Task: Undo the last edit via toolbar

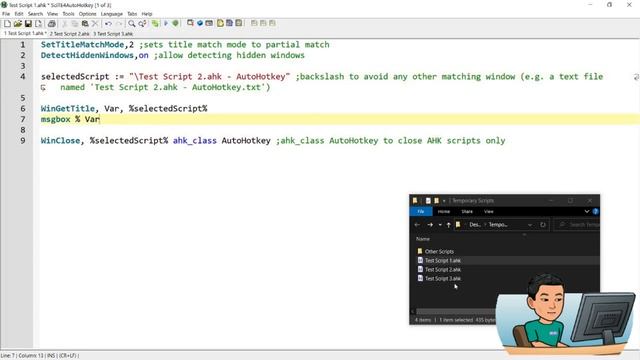Action: [x=108, y=24]
